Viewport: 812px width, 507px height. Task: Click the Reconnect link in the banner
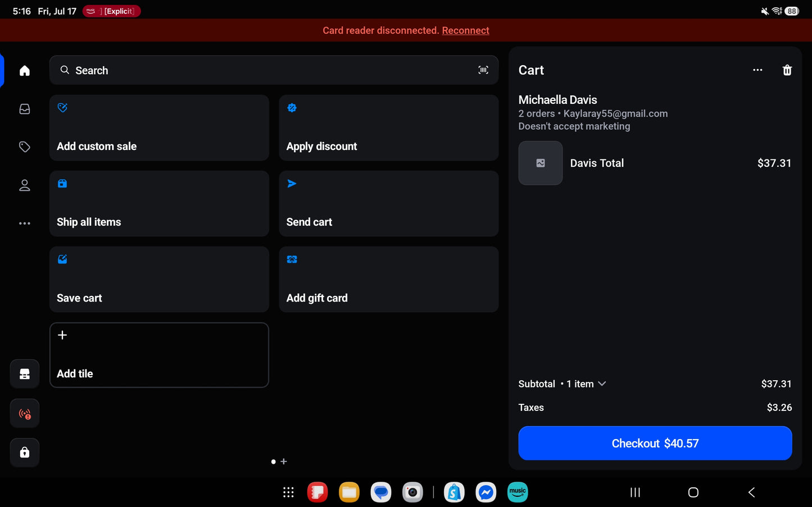[x=465, y=30]
